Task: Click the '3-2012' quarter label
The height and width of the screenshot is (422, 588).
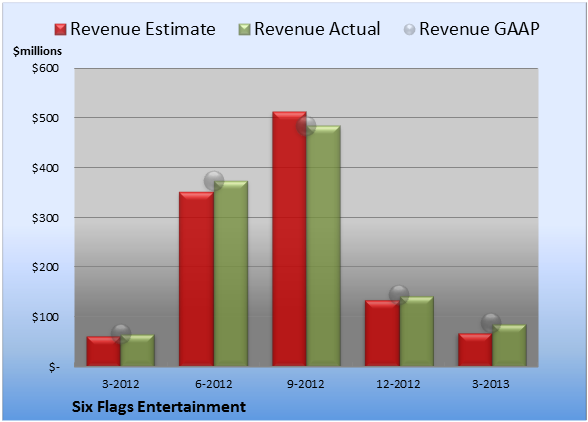Action: 121,384
